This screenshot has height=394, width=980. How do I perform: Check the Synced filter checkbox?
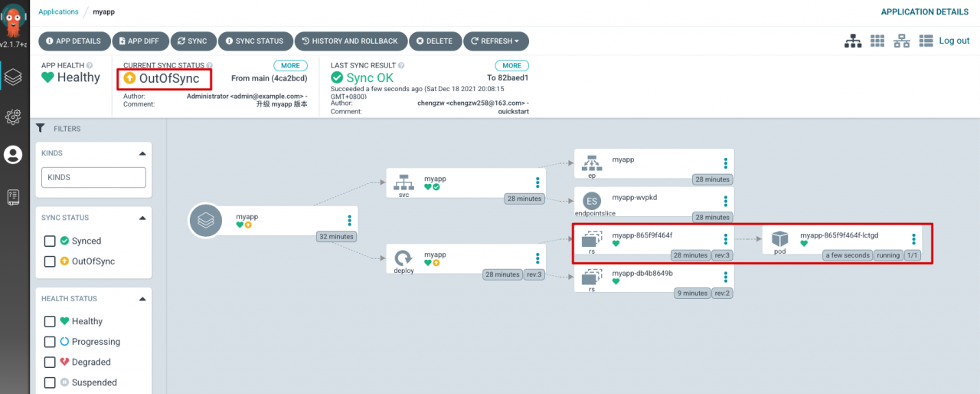pos(50,241)
